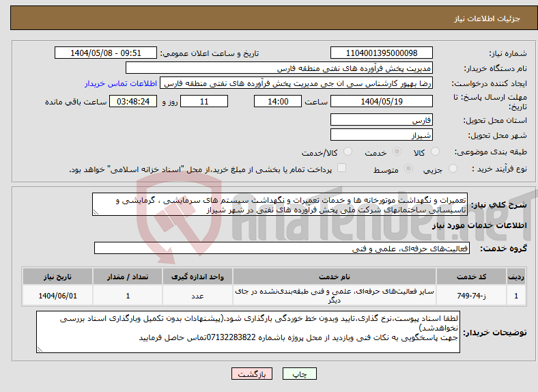This screenshot has width=538, height=392.
Task: Click the نام دستگاه خریدار field
Action: [x=279, y=68]
